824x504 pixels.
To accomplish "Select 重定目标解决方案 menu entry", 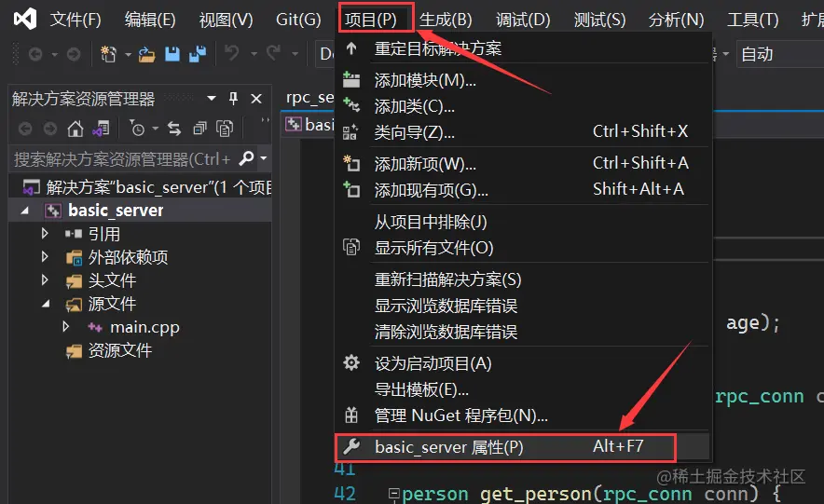I will [522, 48].
